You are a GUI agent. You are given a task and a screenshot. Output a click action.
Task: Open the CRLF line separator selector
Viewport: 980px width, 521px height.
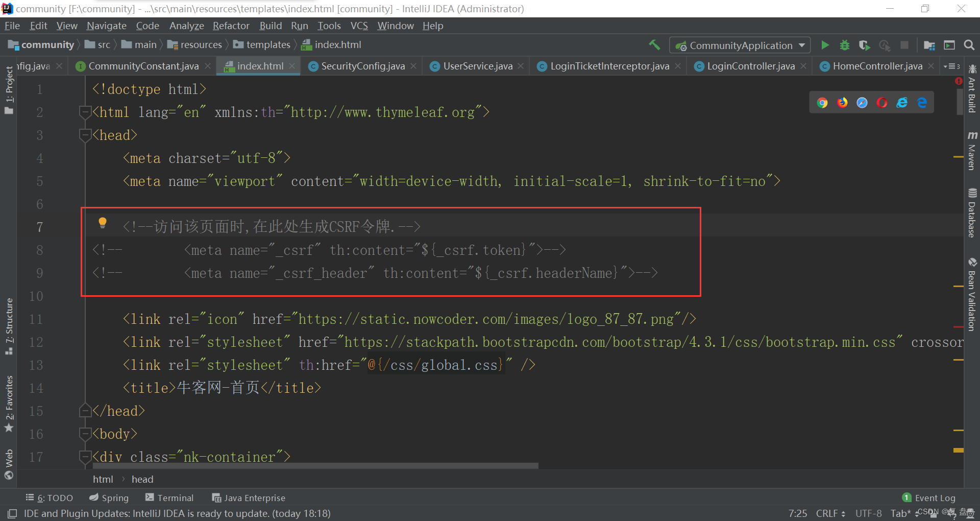tap(830, 513)
